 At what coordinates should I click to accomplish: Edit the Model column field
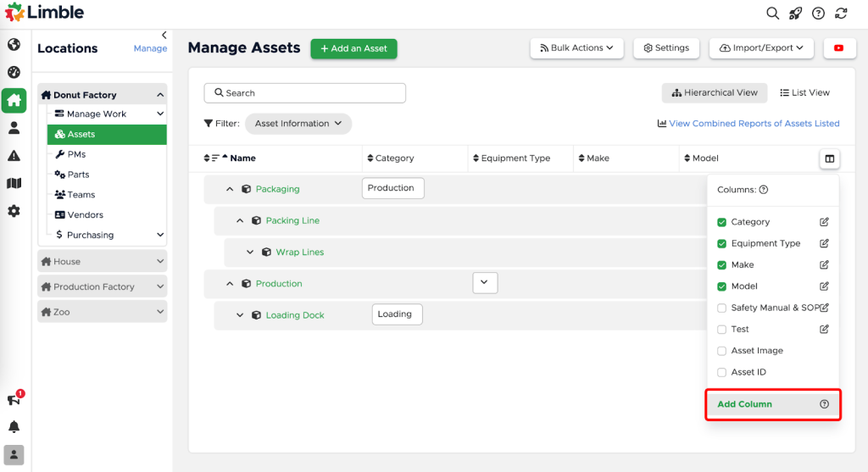(824, 286)
